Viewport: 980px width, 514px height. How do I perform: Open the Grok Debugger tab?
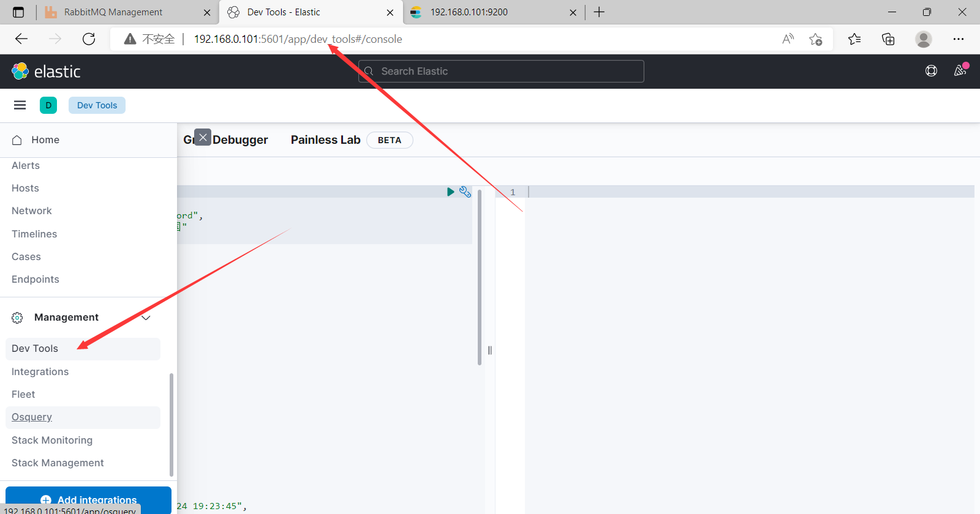pyautogui.click(x=225, y=140)
